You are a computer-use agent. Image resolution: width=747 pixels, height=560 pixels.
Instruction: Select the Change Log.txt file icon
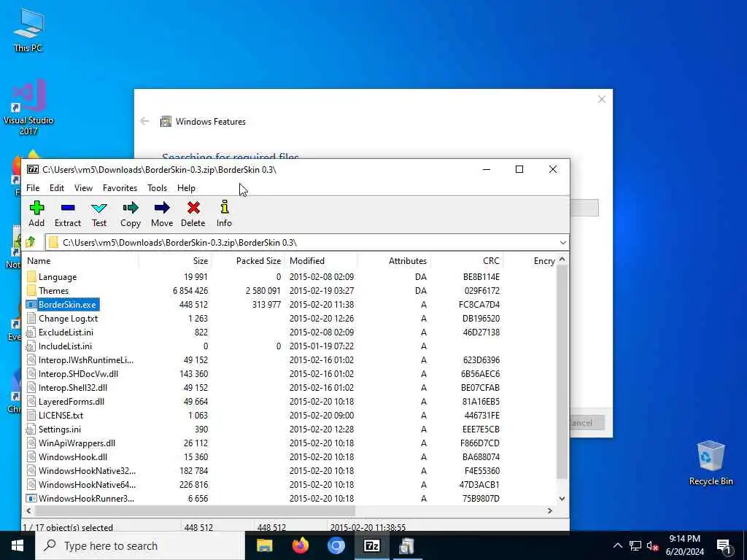pos(31,318)
